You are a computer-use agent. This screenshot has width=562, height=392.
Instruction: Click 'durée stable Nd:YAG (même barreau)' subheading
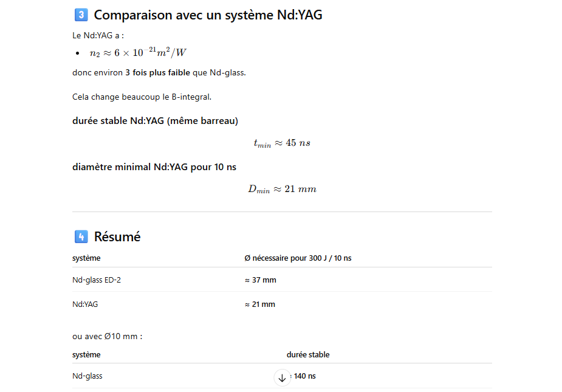click(155, 121)
